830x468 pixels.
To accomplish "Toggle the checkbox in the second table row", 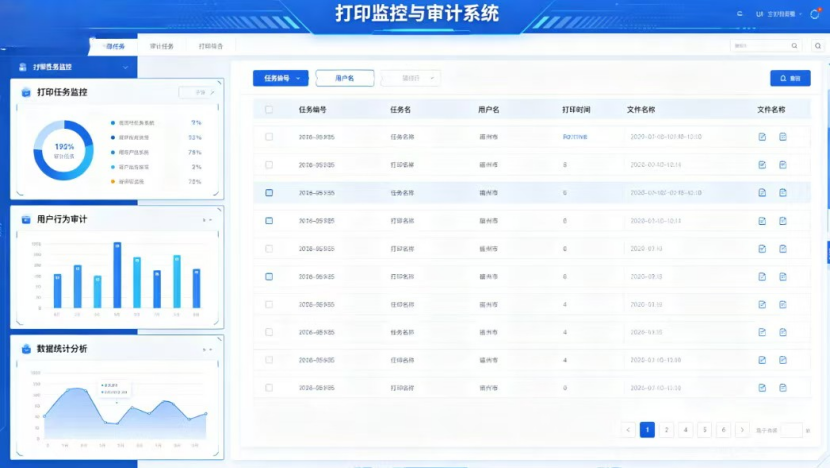I will point(269,165).
